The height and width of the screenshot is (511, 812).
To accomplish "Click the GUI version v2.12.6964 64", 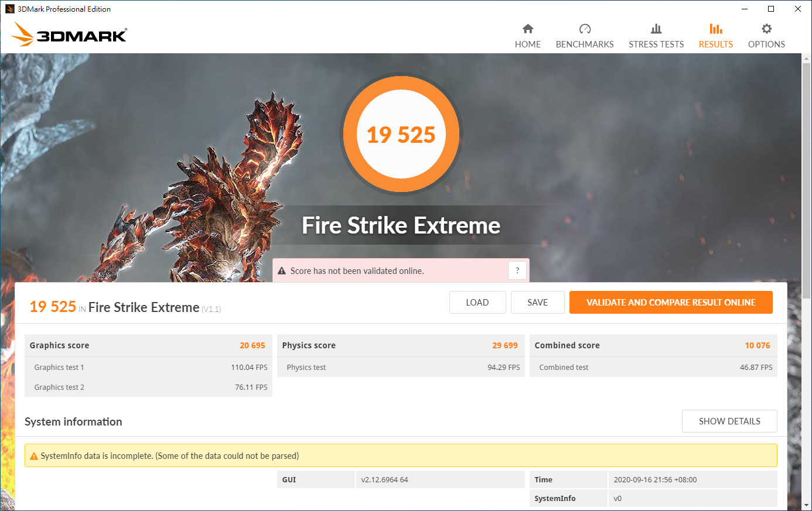I will (x=384, y=479).
